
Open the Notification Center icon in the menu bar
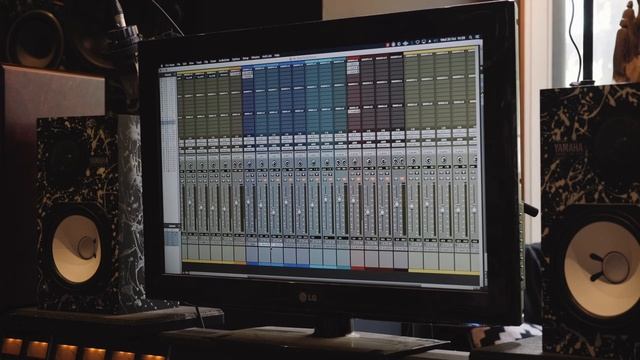(x=477, y=37)
